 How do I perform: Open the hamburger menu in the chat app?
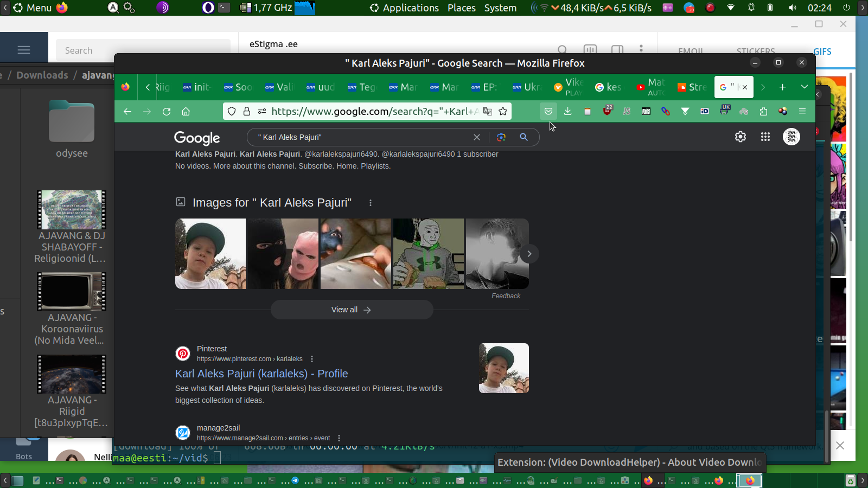coord(24,50)
